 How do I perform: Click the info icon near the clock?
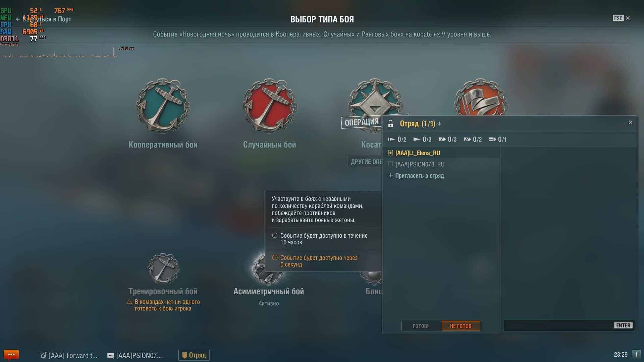click(636, 354)
